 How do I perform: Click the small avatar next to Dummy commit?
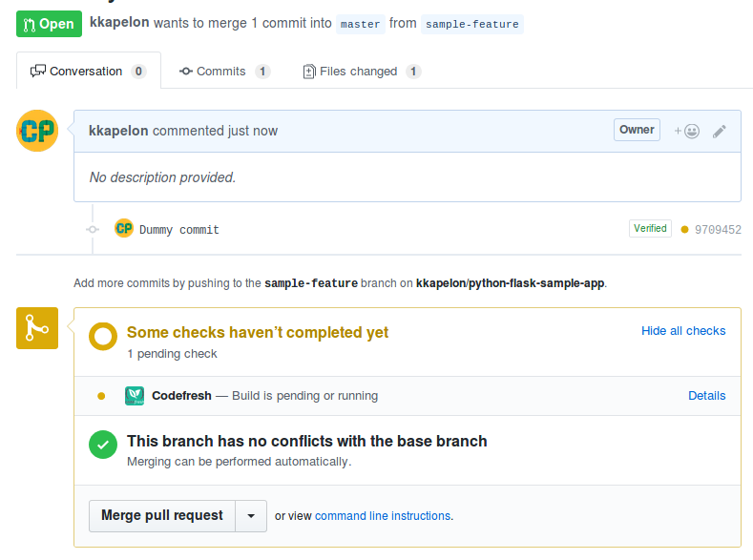tap(124, 229)
